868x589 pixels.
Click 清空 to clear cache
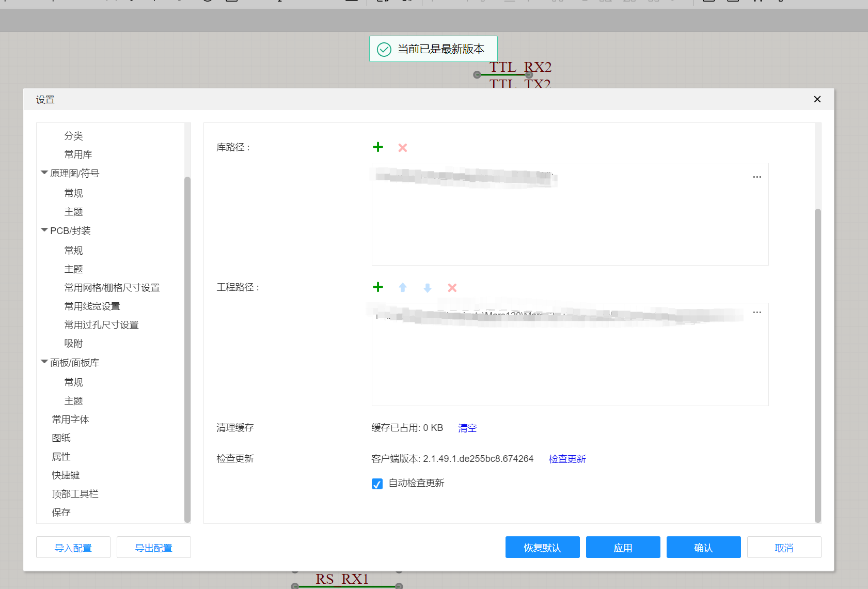[x=467, y=428]
